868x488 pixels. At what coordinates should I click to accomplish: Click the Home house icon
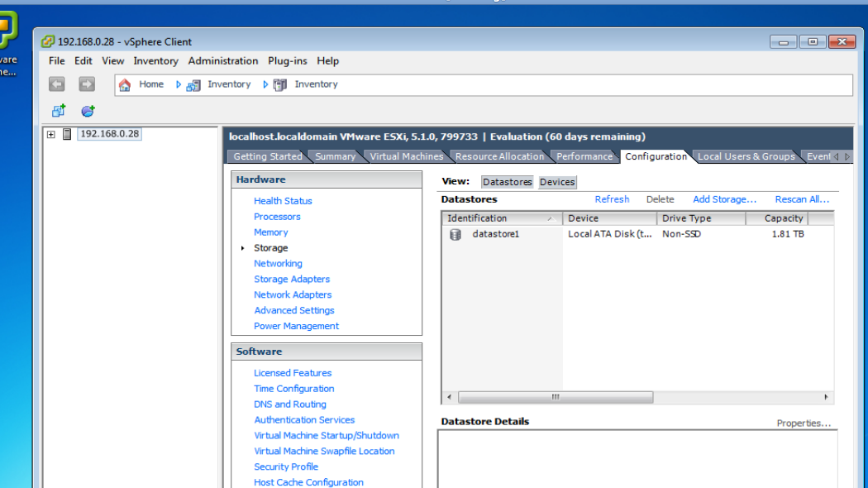[x=125, y=84]
